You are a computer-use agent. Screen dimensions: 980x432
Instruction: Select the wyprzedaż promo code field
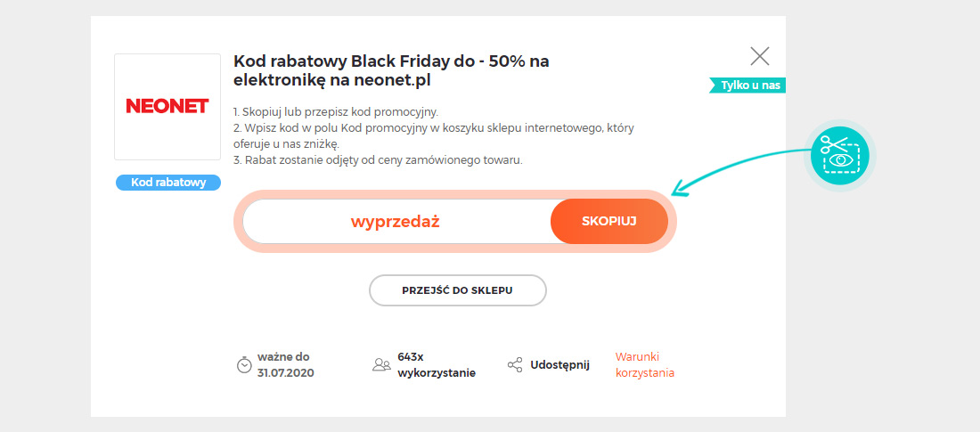point(396,221)
